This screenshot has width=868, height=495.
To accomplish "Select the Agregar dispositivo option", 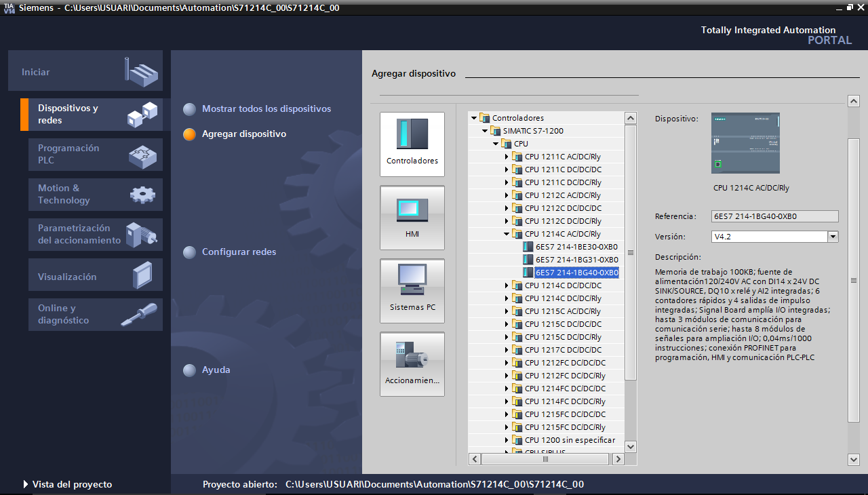I will pos(243,134).
